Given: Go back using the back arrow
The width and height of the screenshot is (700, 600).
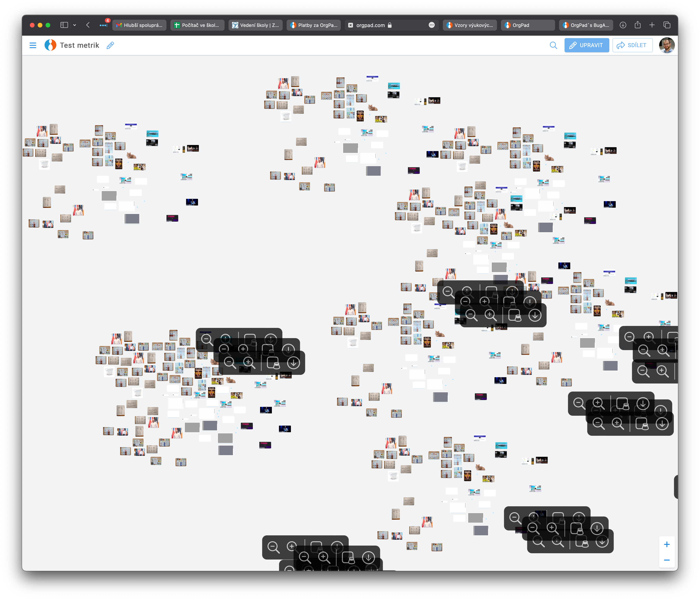Looking at the screenshot, I should [x=88, y=25].
